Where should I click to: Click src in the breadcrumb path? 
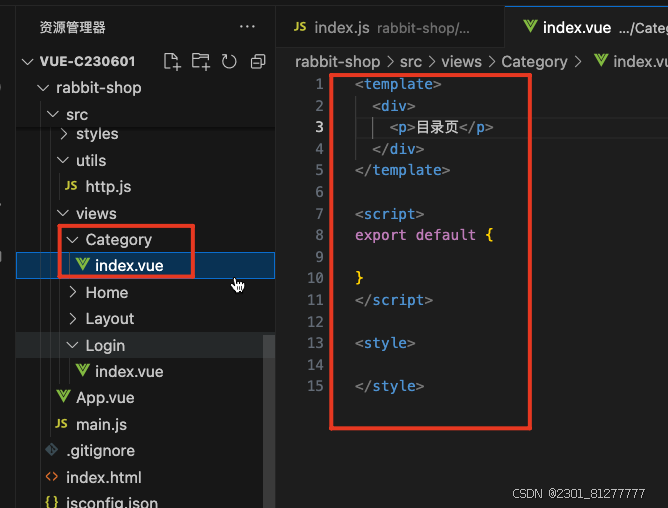[411, 62]
